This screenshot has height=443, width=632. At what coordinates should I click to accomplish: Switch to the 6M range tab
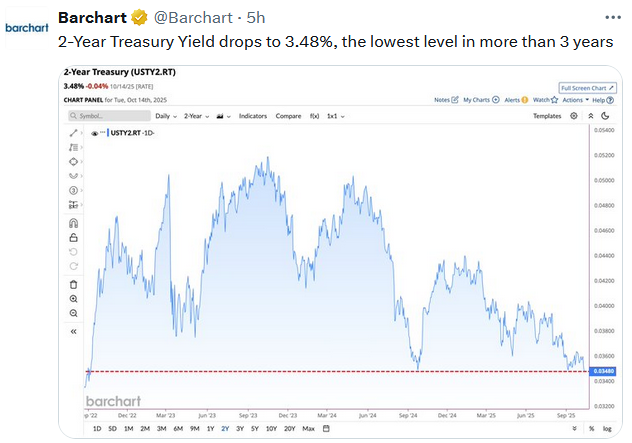178,429
